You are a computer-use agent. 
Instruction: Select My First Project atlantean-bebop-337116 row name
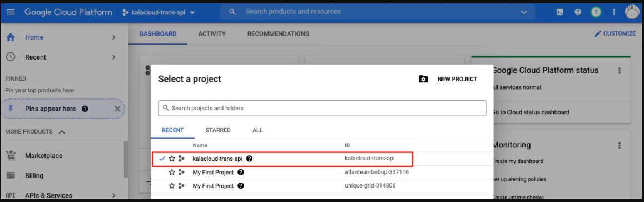[x=213, y=173]
